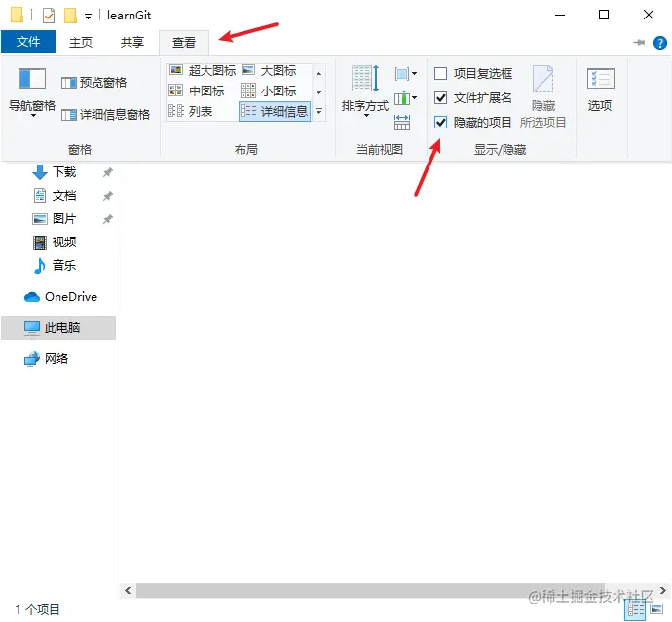The width and height of the screenshot is (672, 622).
Task: Open the 排序方式 sort dropdown
Action: coord(364,91)
